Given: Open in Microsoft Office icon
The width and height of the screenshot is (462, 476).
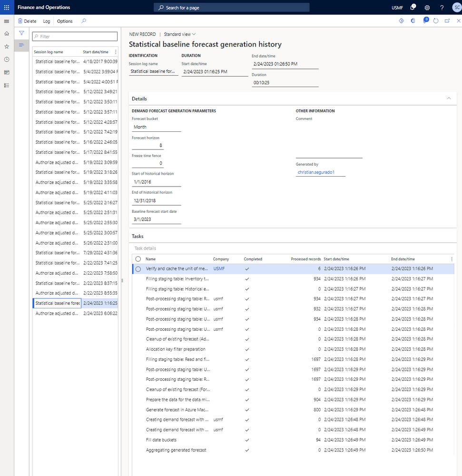Looking at the screenshot, I should pyautogui.click(x=413, y=21).
